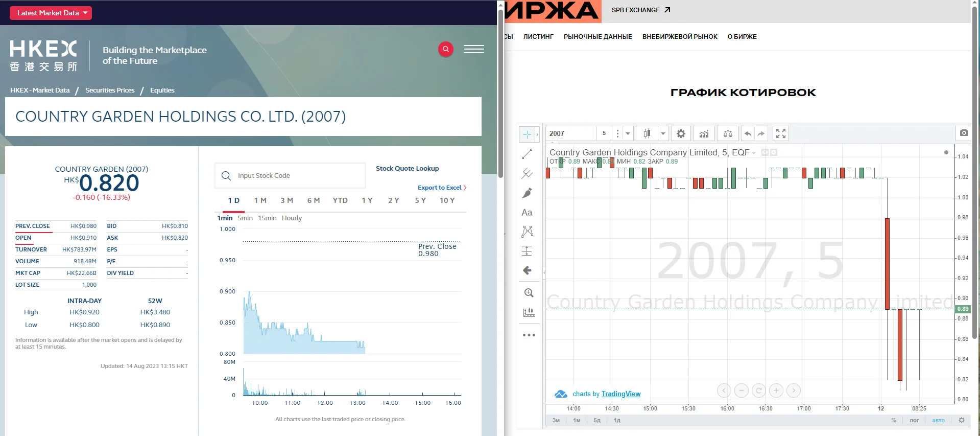Click the HKEX - Market Data breadcrumb
This screenshot has height=436, width=980.
[x=40, y=90]
